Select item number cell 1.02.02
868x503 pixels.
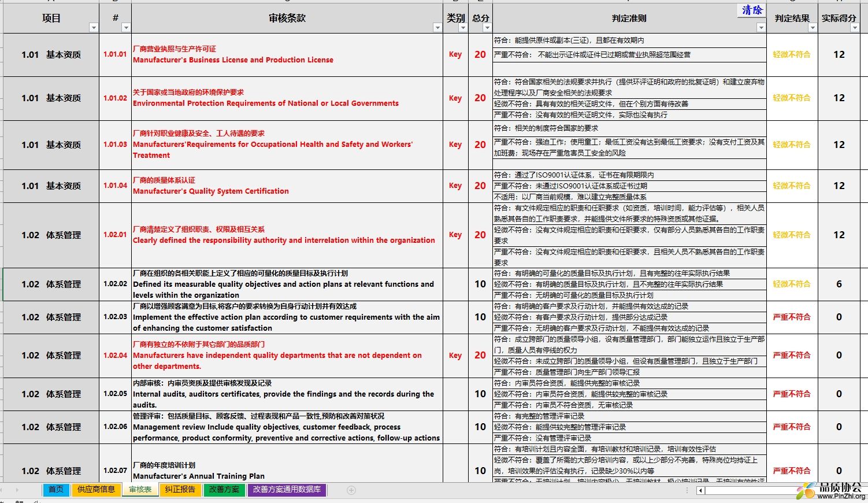115,284
